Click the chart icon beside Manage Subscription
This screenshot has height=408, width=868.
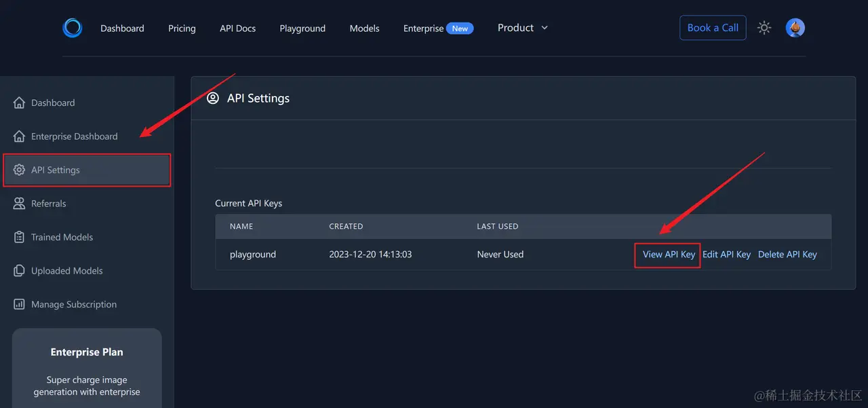19,304
